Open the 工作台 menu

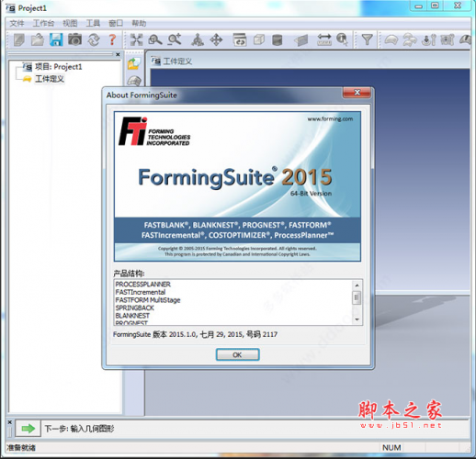tap(43, 23)
